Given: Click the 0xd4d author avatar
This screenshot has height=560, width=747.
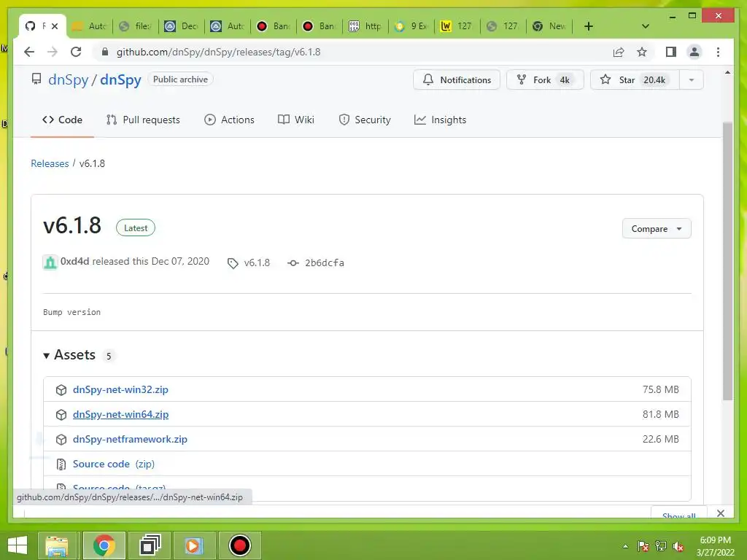Looking at the screenshot, I should tap(50, 262).
